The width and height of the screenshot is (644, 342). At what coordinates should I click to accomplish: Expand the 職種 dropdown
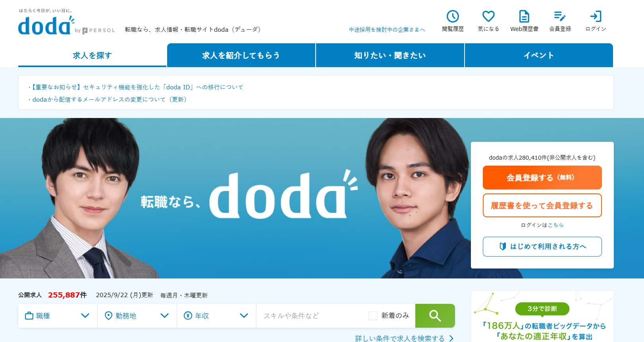click(x=58, y=316)
